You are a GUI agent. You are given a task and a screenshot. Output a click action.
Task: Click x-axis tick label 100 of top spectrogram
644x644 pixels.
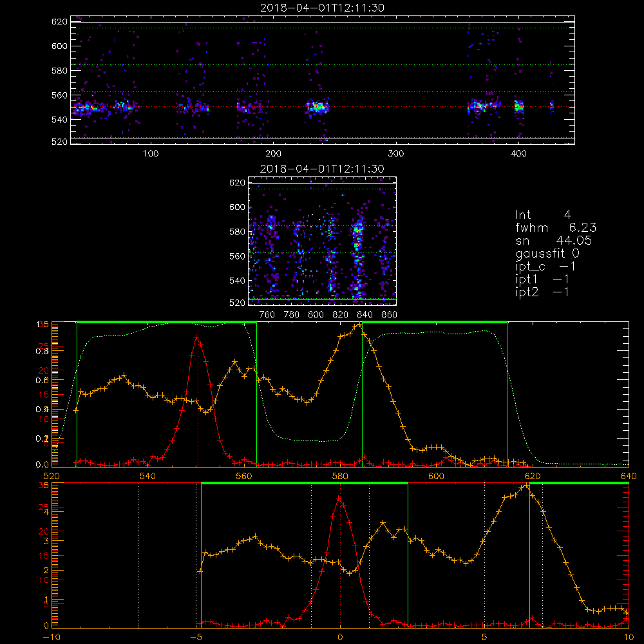pos(151,154)
